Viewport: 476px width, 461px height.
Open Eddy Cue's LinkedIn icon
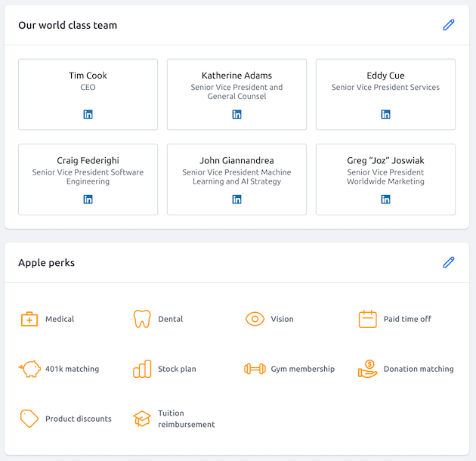coord(385,114)
